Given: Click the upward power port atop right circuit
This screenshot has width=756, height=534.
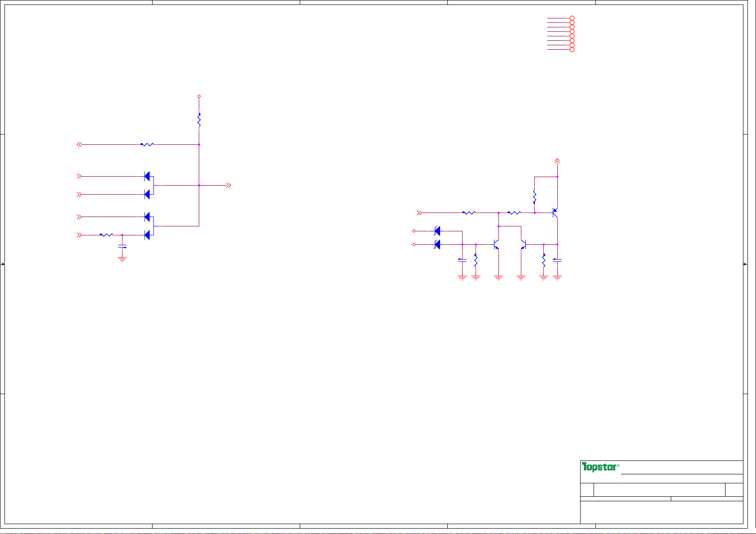Looking at the screenshot, I should pyautogui.click(x=557, y=161).
